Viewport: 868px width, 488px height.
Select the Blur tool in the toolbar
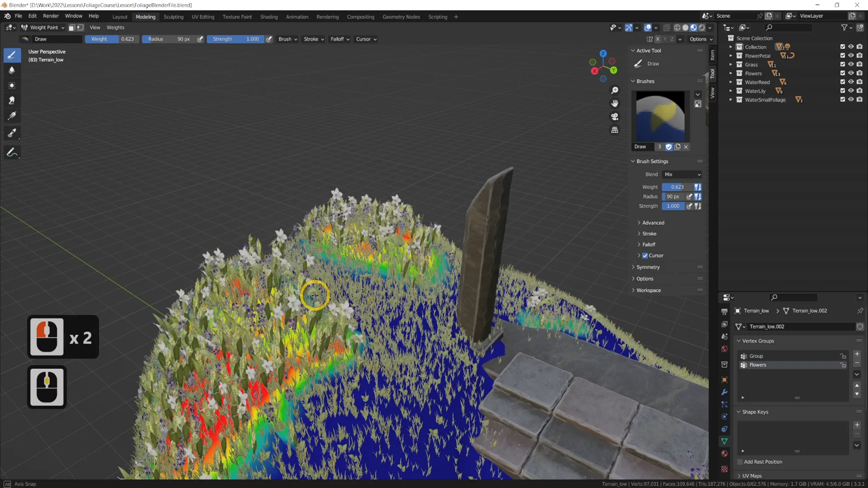click(x=12, y=70)
